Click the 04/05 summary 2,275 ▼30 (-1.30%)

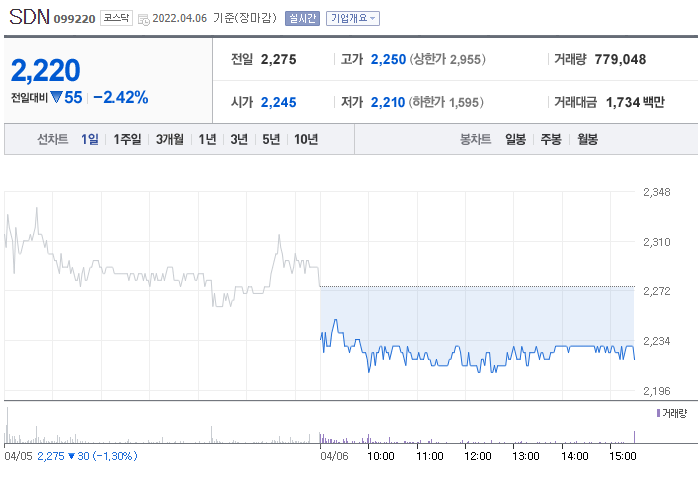pos(87,456)
